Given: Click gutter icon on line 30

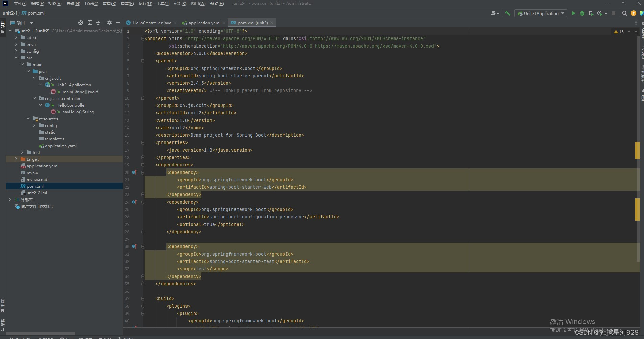Looking at the screenshot, I should coord(134,246).
